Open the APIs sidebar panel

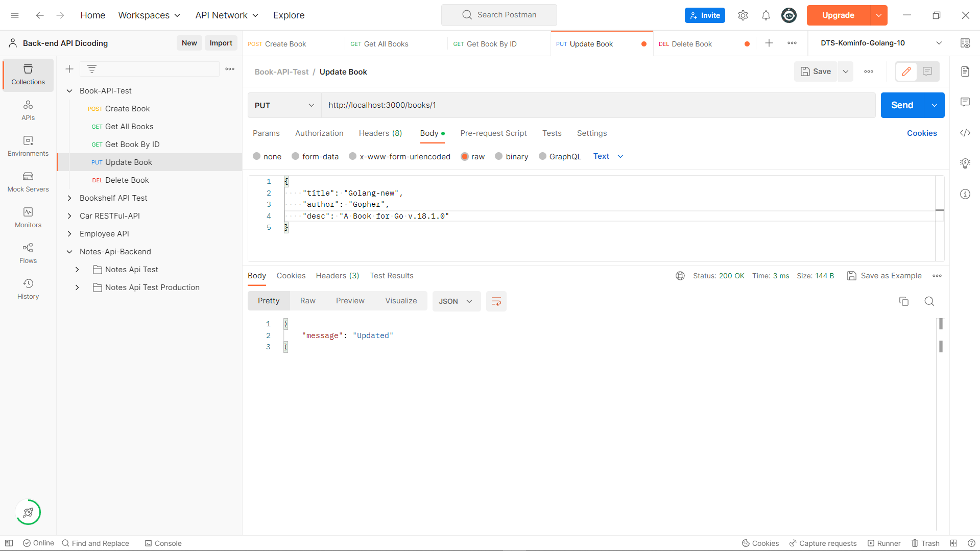pyautogui.click(x=28, y=110)
